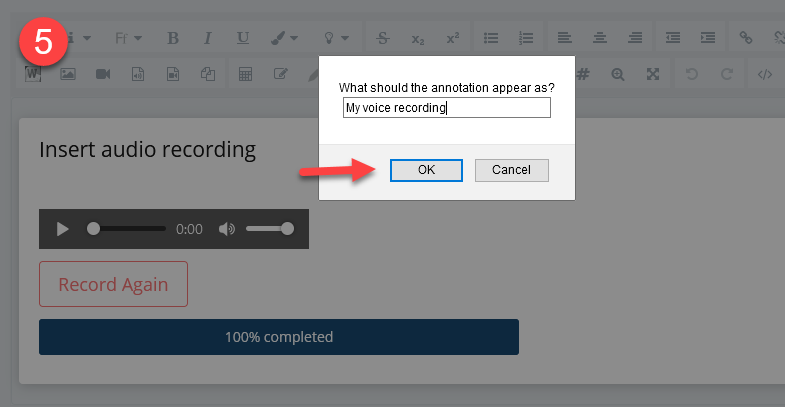Toggle underline formatting
The height and width of the screenshot is (407, 785).
coord(243,38)
